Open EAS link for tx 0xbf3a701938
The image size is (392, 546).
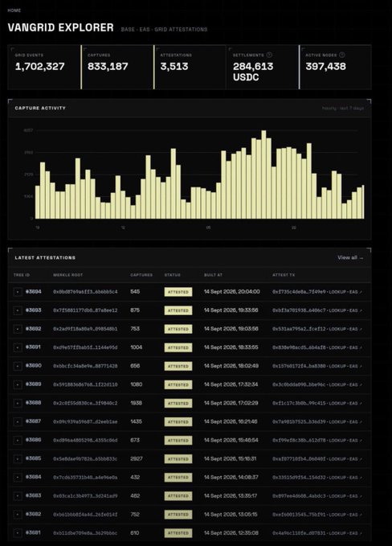tap(356, 310)
